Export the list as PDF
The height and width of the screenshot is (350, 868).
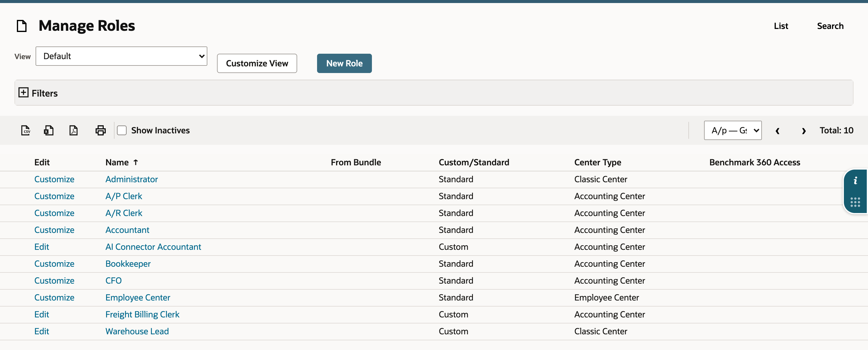point(74,130)
